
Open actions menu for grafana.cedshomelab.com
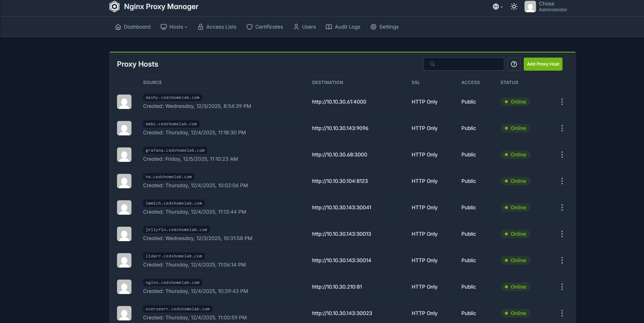562,155
